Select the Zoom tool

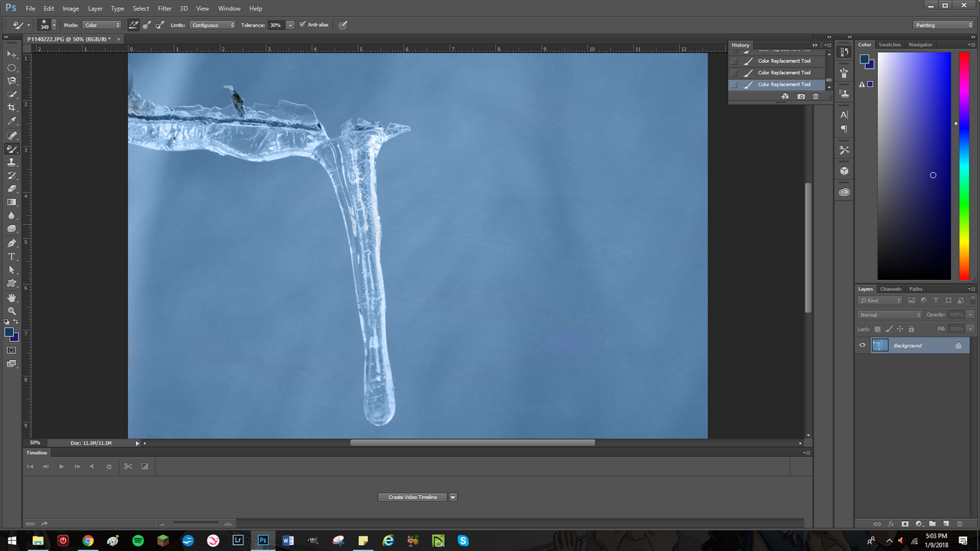coord(11,311)
